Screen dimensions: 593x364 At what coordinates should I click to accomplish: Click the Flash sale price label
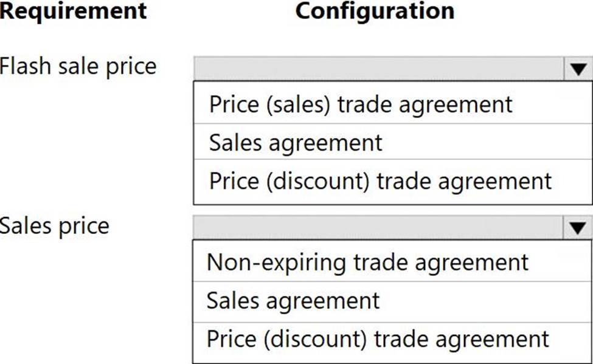(x=78, y=66)
